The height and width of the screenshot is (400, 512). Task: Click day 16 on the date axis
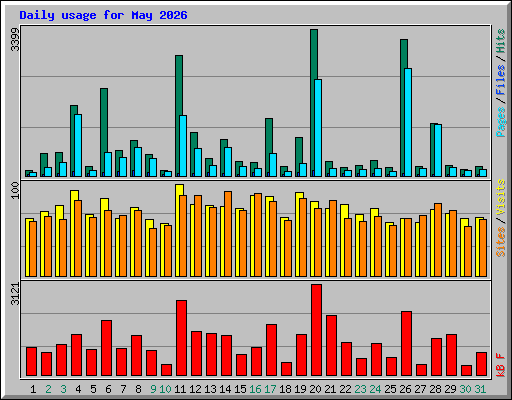255,389
